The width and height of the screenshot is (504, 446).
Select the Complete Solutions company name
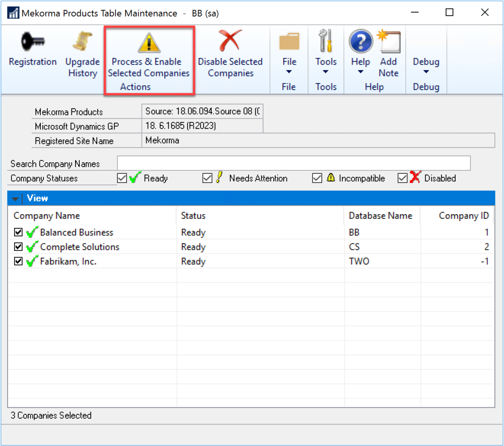[80, 247]
